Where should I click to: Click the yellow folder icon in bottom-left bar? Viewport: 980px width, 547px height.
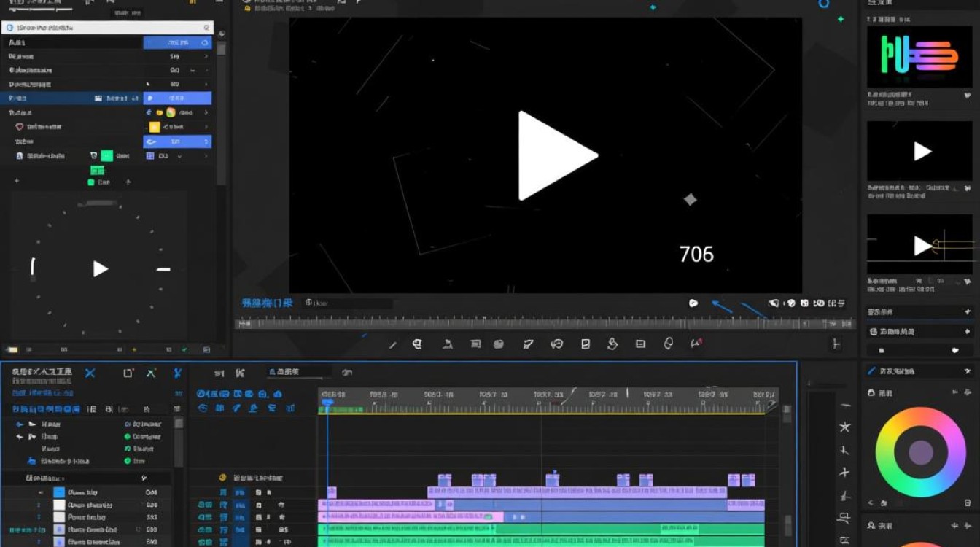[x=12, y=350]
